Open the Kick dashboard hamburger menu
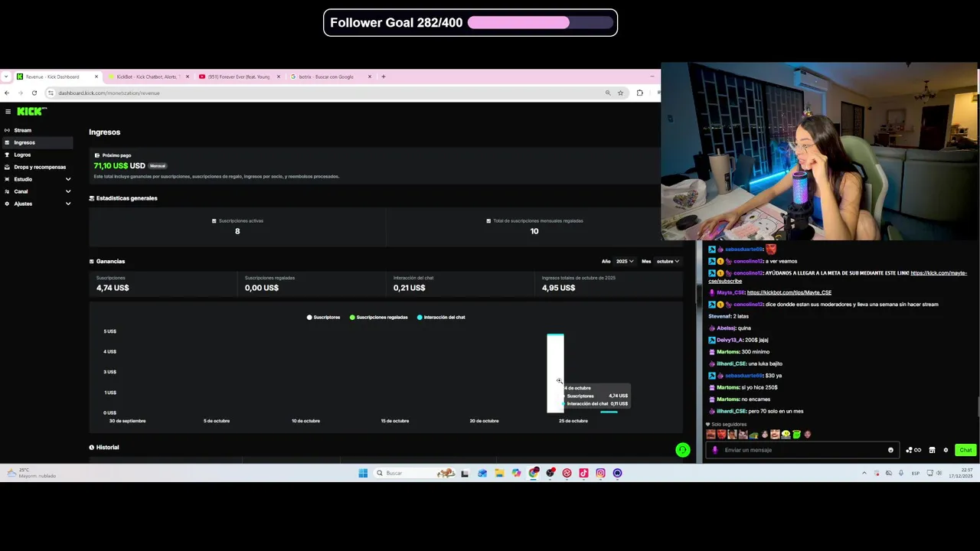This screenshot has width=980, height=551. 8,112
